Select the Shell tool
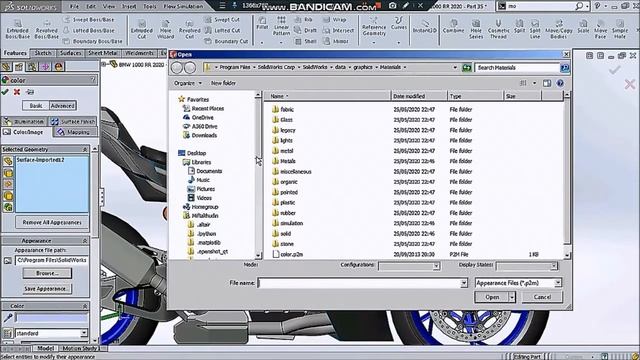 pyautogui.click(x=306, y=41)
